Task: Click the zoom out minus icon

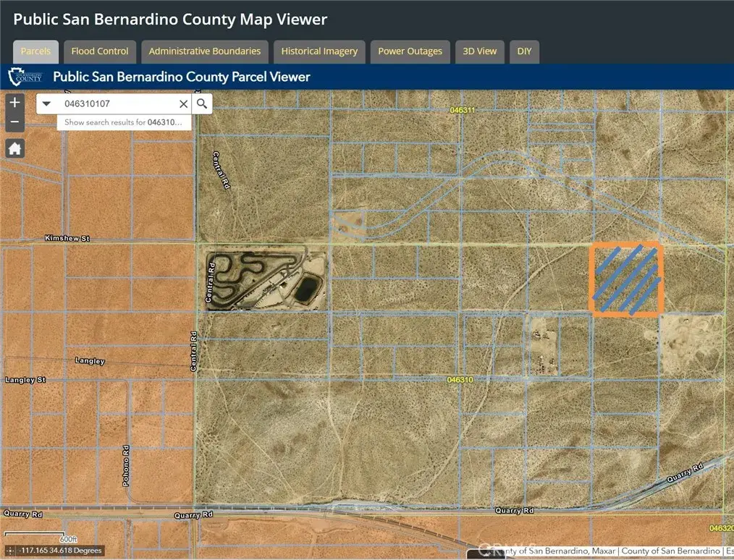Action: tap(14, 122)
